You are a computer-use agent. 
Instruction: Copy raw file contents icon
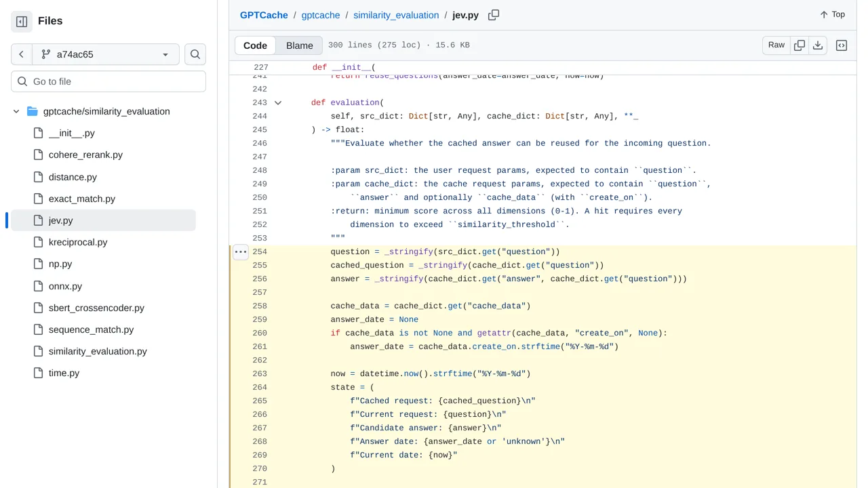pyautogui.click(x=800, y=45)
